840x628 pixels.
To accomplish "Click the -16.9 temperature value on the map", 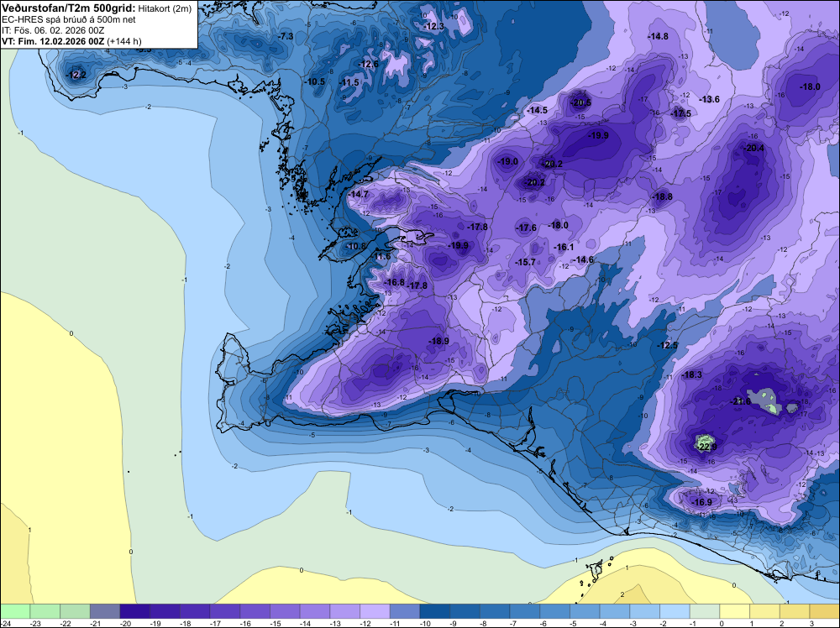I will coord(701,502).
